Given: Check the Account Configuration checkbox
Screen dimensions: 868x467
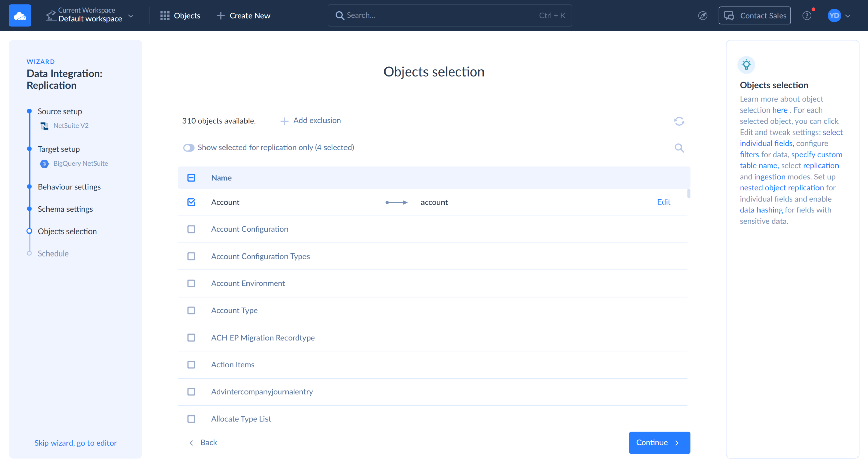Looking at the screenshot, I should point(191,229).
